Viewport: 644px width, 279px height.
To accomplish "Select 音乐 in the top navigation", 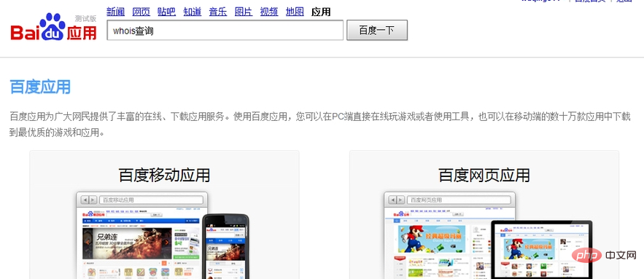I will 217,12.
